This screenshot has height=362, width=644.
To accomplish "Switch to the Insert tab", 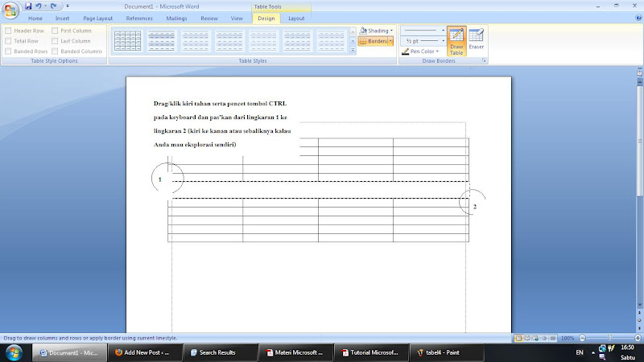I will pyautogui.click(x=63, y=19).
